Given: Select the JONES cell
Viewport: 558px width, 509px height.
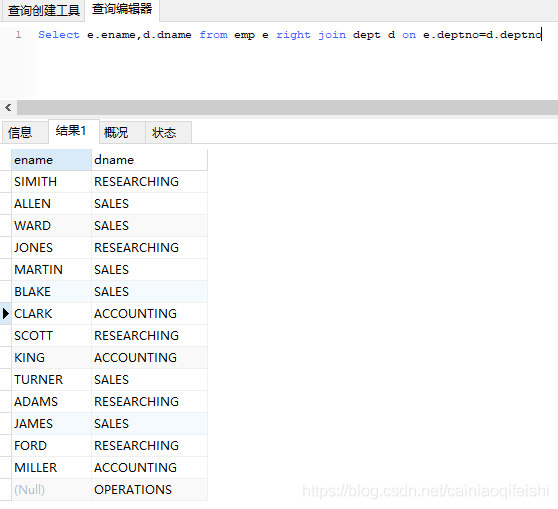Looking at the screenshot, I should 52,248.
